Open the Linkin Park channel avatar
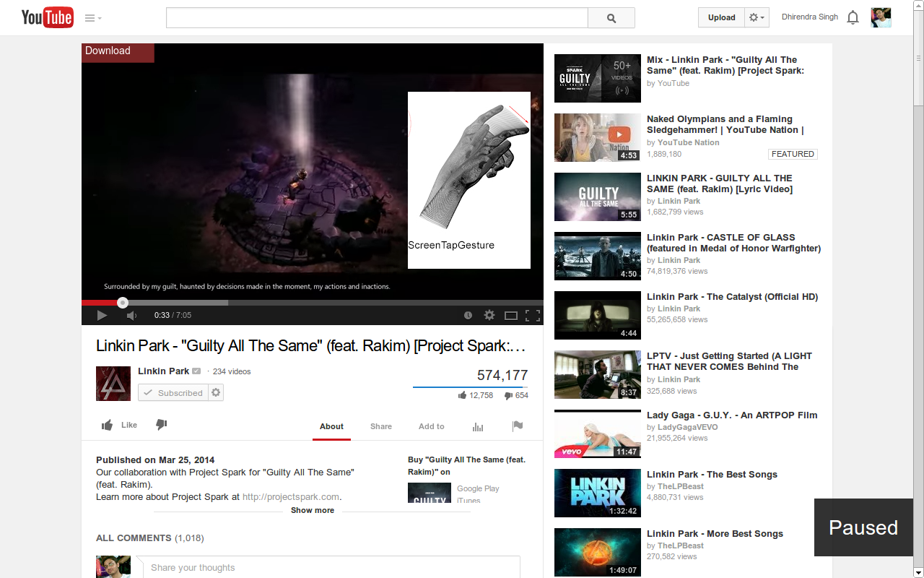This screenshot has height=578, width=924. pyautogui.click(x=113, y=384)
